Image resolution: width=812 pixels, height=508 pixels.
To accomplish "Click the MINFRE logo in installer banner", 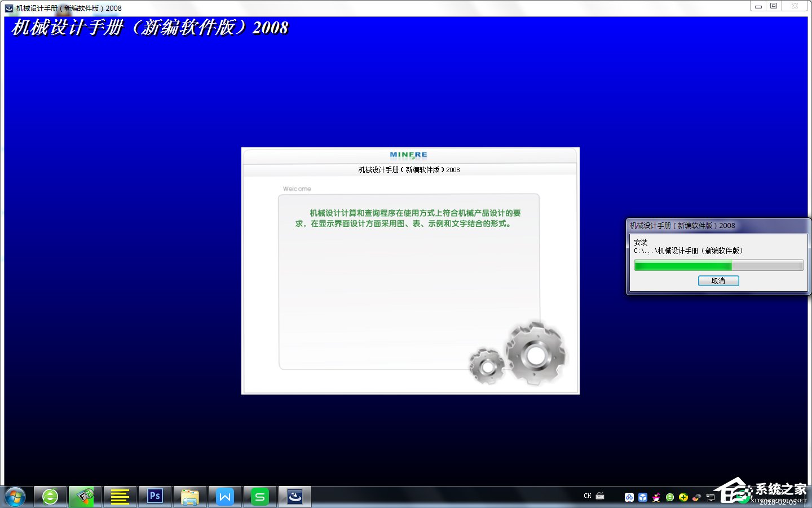I will click(408, 155).
